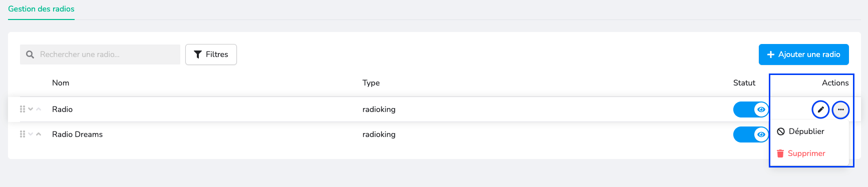
Task: Click the drag handle of Radio row
Action: point(23,109)
